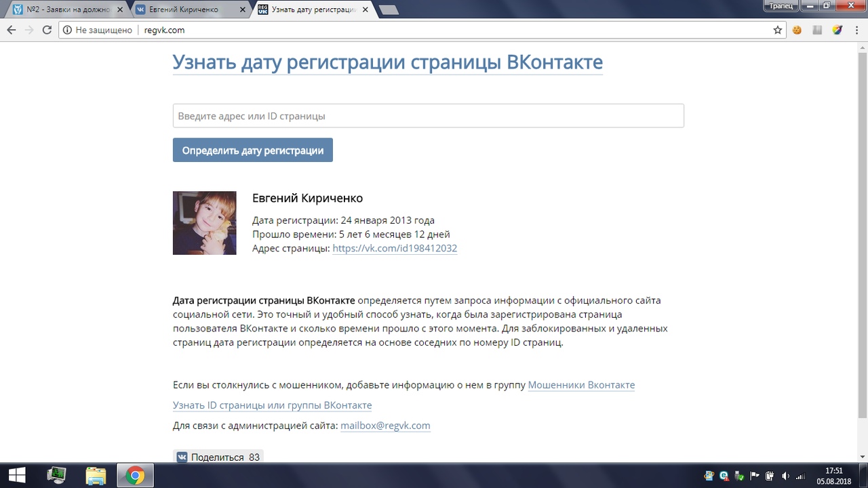Image resolution: width=868 pixels, height=488 pixels.
Task: Switch to the '№2 - Заявки на должно' tab
Action: coord(68,10)
